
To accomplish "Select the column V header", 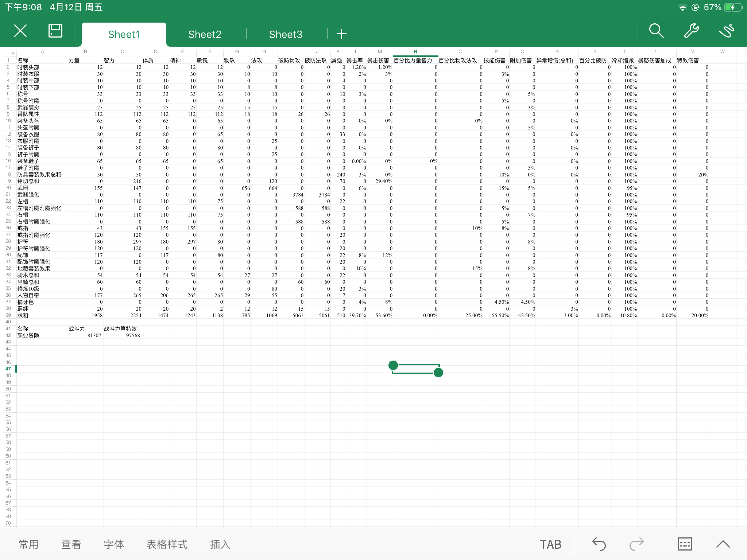I will tap(692, 52).
